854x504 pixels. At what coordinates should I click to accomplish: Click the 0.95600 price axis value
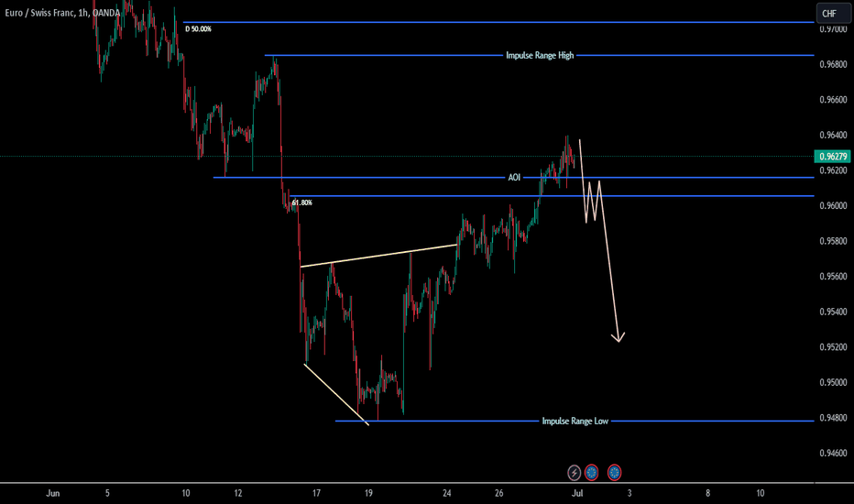[833, 276]
